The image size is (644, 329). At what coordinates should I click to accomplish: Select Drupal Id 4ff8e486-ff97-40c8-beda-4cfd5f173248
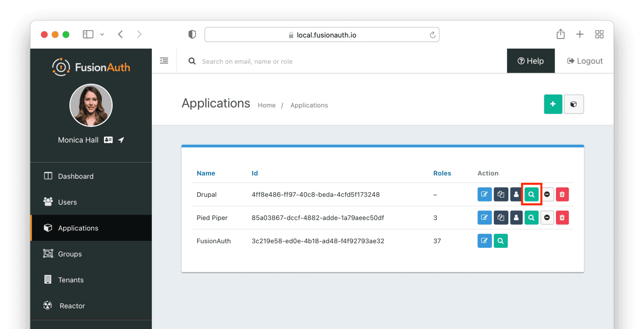[x=316, y=195]
